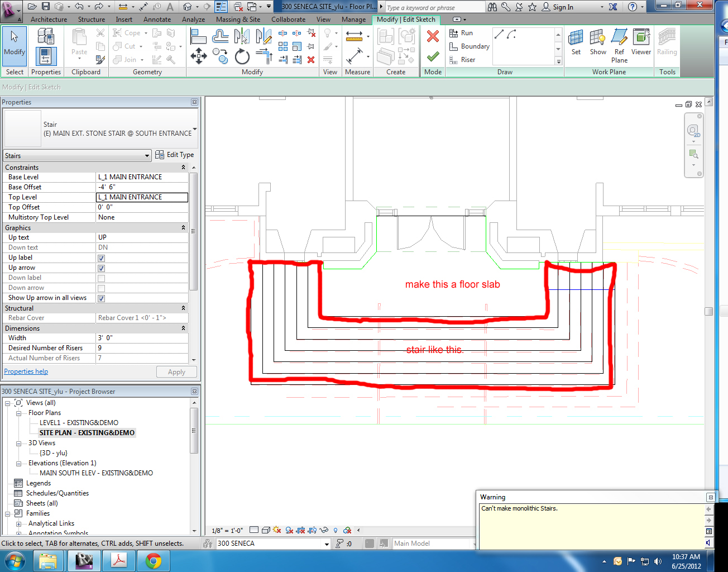Click the Edit Type button
The image size is (728, 572).
tap(175, 155)
